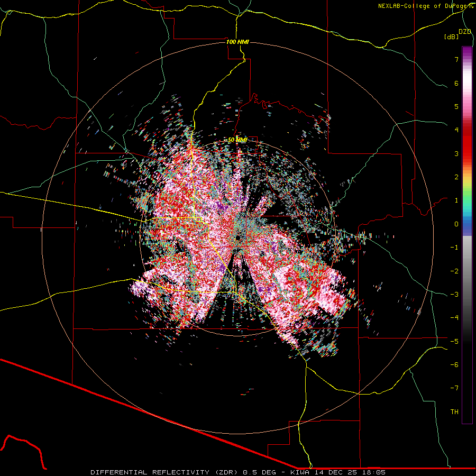
Task: Click the -3 value on the dB scale
Action: [x=454, y=295]
